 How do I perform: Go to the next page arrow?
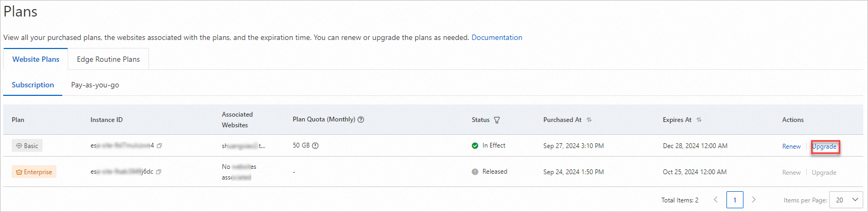754,200
